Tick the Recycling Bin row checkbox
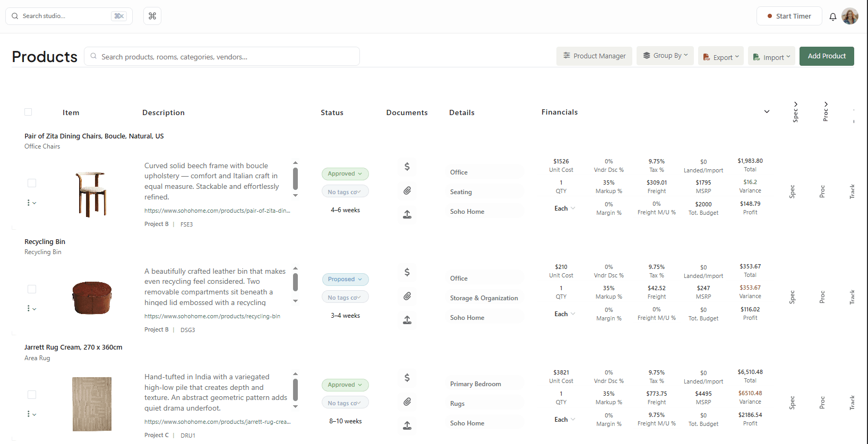 [x=32, y=289]
